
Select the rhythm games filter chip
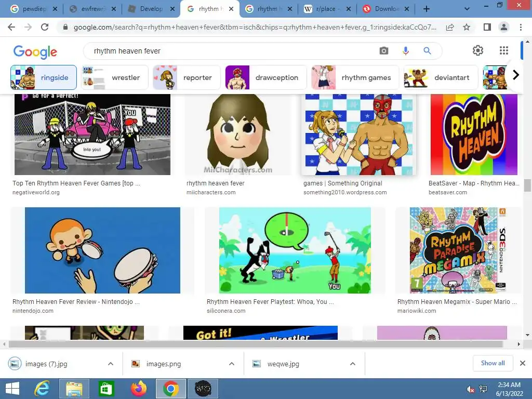355,77
